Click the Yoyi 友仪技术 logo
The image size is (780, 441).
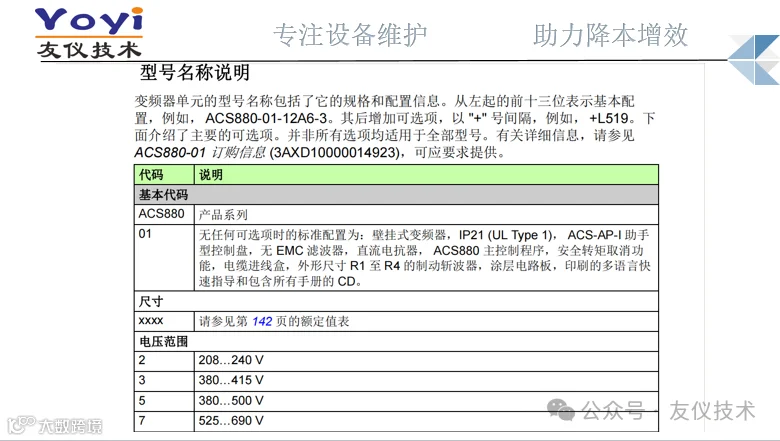(x=89, y=33)
